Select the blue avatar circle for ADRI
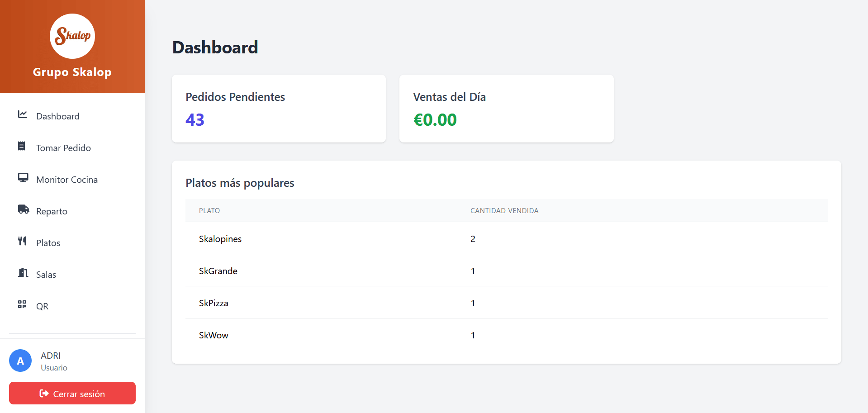Screen dimensions: 868x413 click(x=20, y=361)
